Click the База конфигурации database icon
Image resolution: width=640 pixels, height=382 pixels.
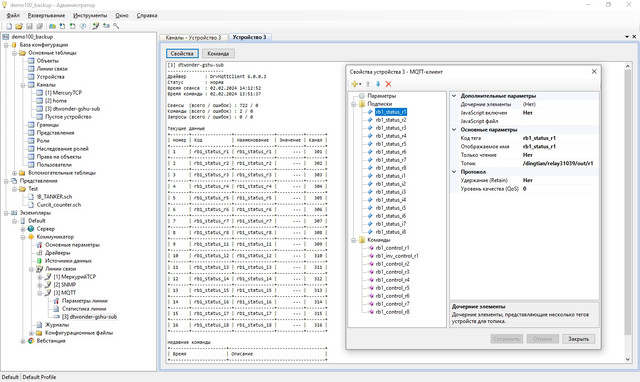pos(14,45)
